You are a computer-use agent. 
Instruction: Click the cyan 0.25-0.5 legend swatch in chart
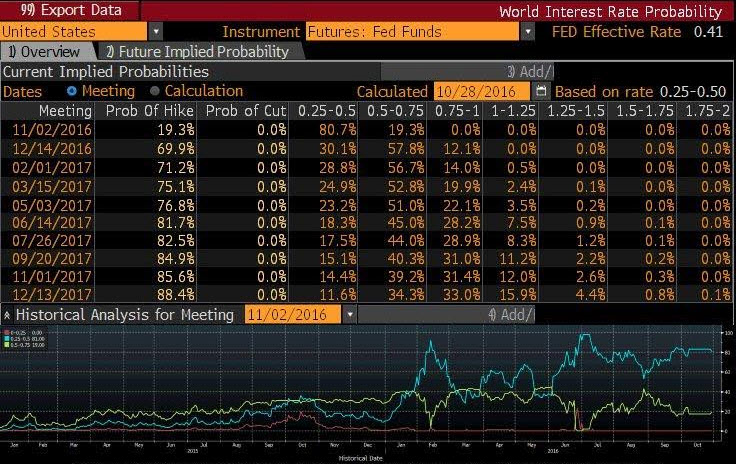7,337
